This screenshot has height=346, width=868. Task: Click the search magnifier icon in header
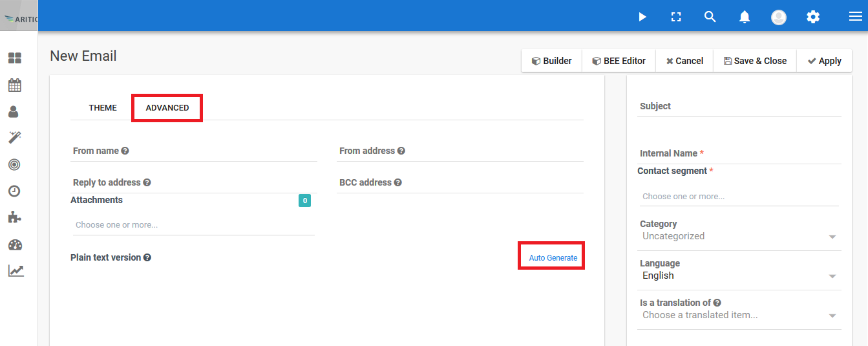coord(710,17)
